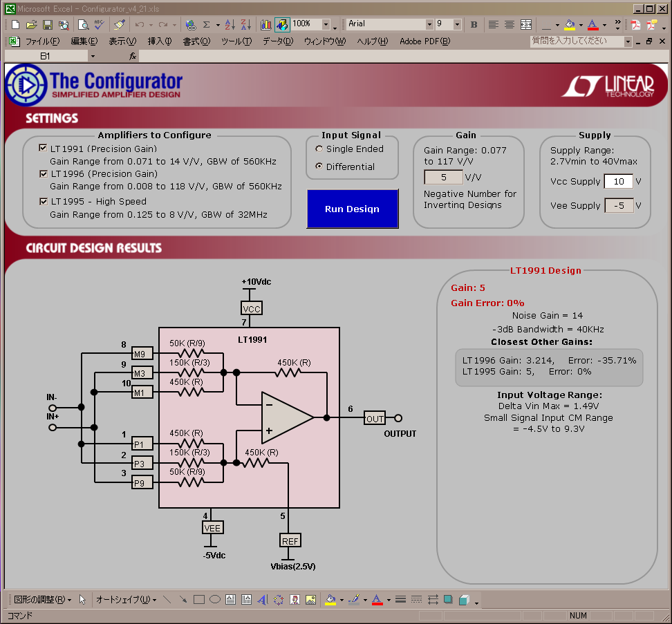Center-align the text
Image resolution: width=672 pixels, height=624 pixels.
coord(509,25)
